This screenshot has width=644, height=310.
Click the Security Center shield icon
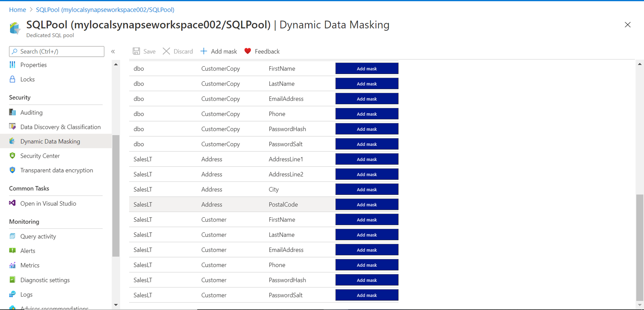13,156
